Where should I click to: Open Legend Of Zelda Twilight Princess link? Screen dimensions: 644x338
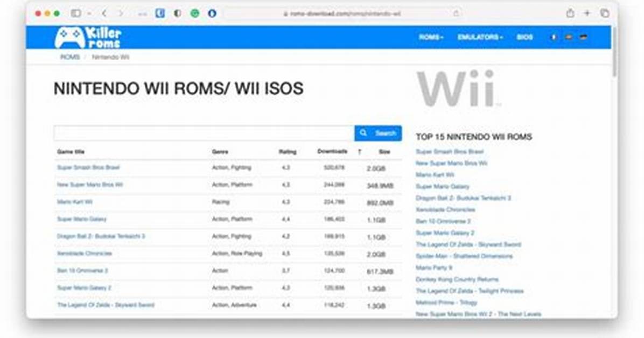(x=470, y=291)
